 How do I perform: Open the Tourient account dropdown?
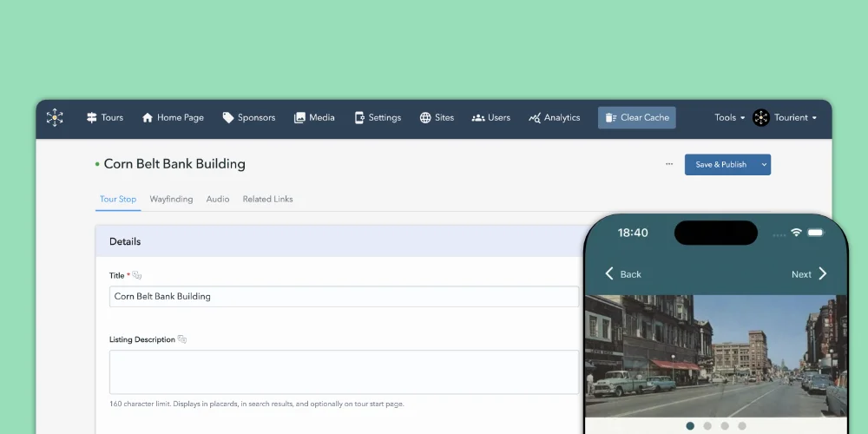795,117
